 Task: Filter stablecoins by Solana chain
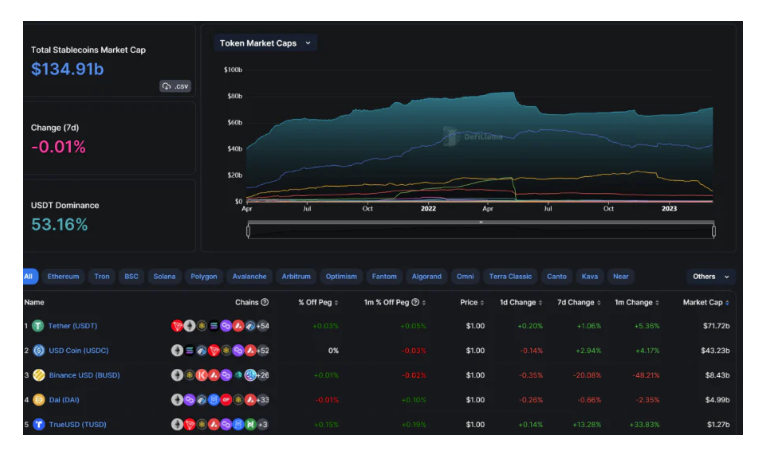164,276
